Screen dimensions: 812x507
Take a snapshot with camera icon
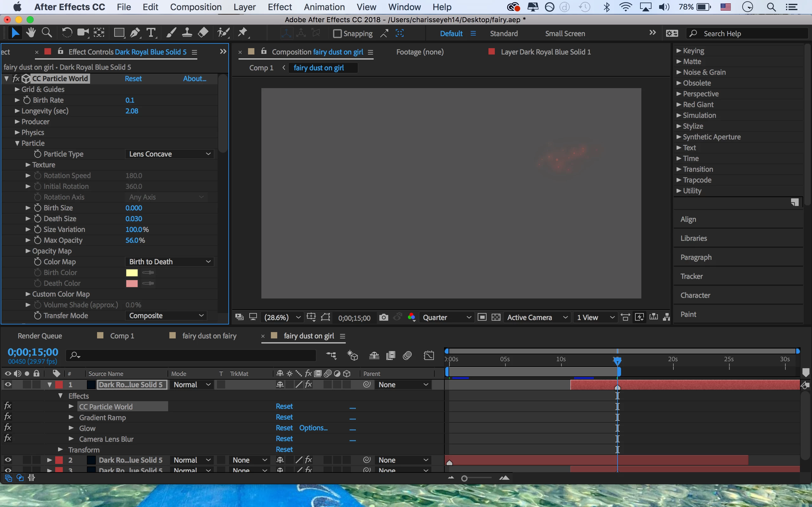383,317
